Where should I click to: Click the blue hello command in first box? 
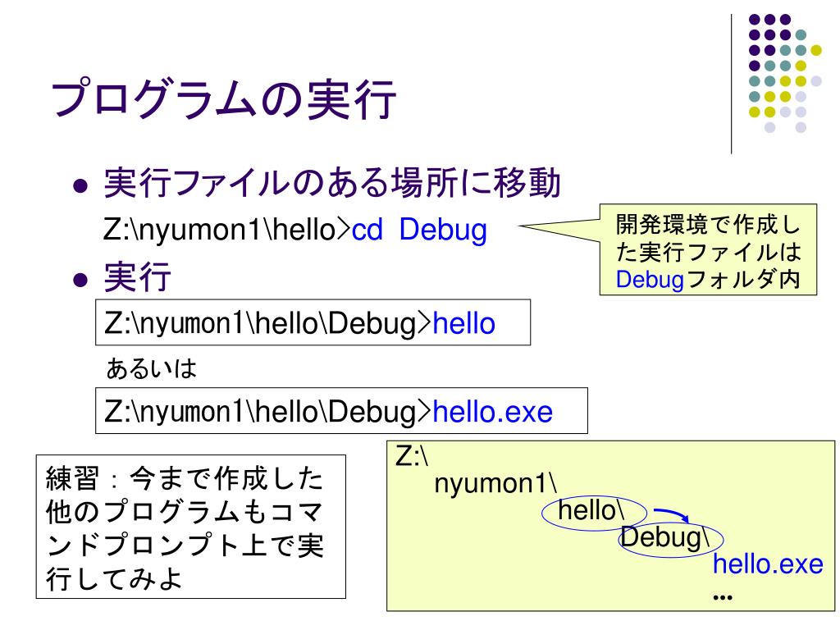tap(464, 323)
